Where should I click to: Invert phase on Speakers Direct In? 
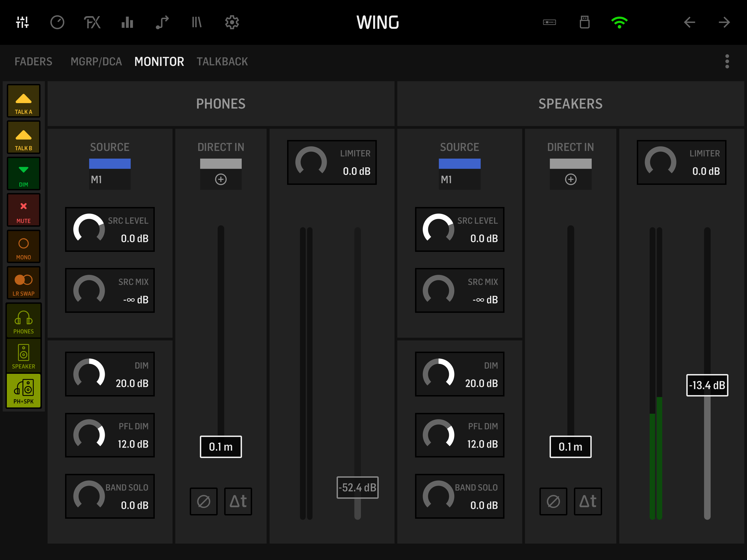point(553,501)
